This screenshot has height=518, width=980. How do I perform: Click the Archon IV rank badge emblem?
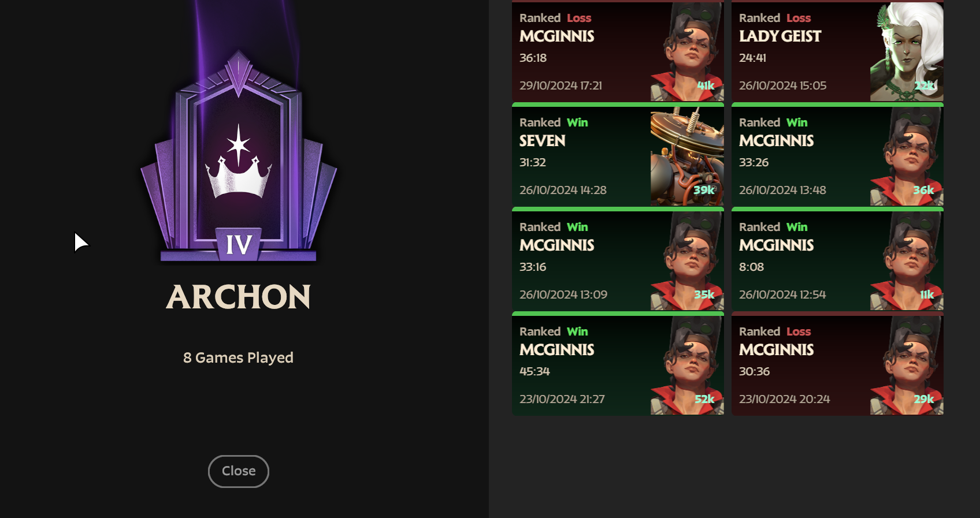[x=239, y=156]
